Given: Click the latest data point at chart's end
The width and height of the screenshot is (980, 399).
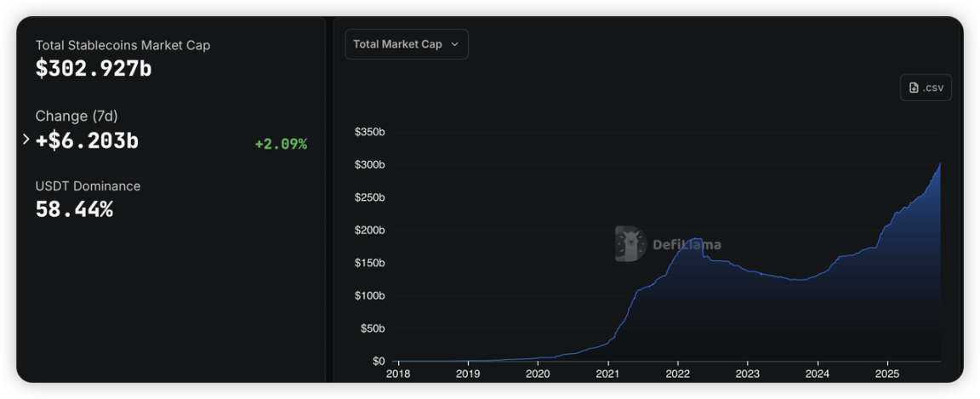Looking at the screenshot, I should tap(940, 163).
